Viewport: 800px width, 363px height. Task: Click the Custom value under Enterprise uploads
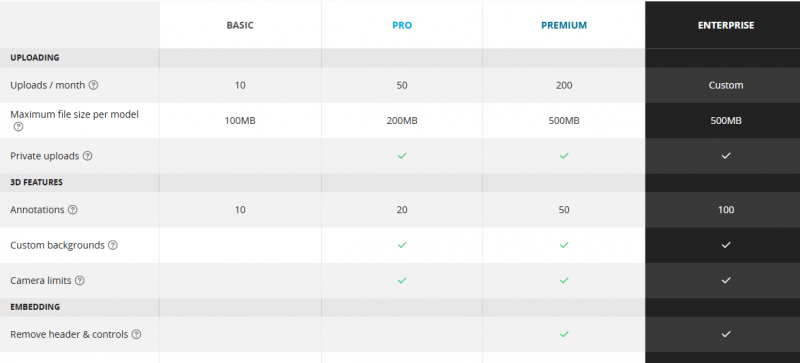click(726, 85)
